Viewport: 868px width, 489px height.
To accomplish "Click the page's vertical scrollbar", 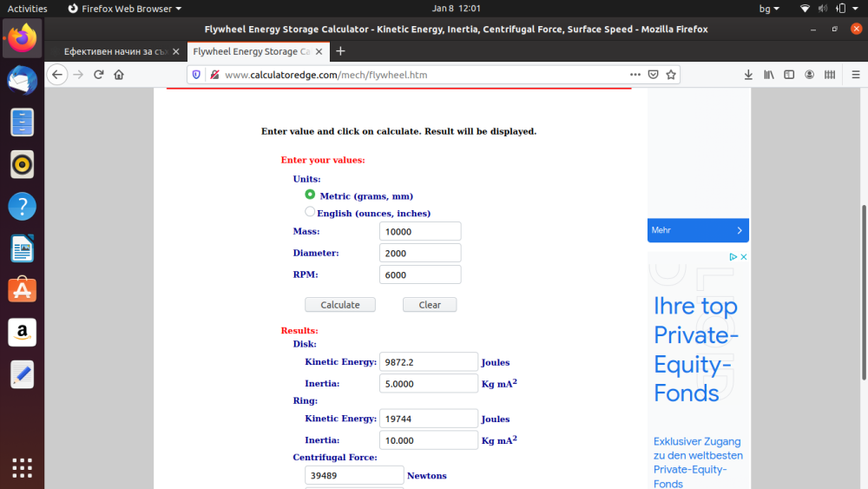I will (x=863, y=292).
